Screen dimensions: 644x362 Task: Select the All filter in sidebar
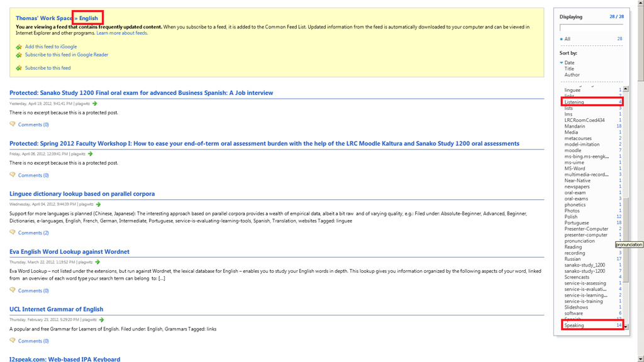click(567, 39)
